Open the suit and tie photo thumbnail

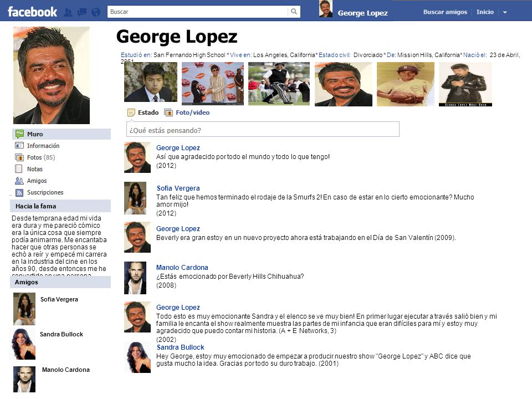(x=151, y=82)
